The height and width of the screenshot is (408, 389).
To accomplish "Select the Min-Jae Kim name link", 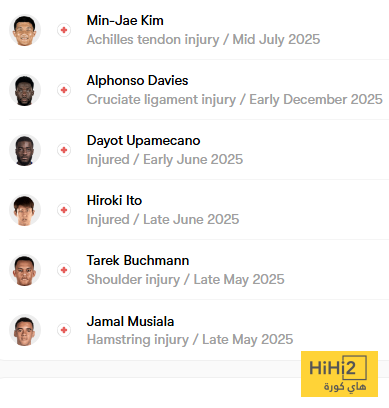I will 125,21.
